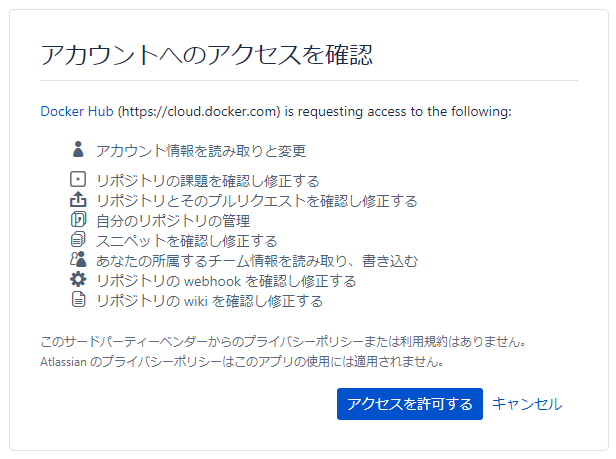Click the issues icon beside リポジトリの課題
Viewport: 616px width, 459px height.
pos(78,179)
